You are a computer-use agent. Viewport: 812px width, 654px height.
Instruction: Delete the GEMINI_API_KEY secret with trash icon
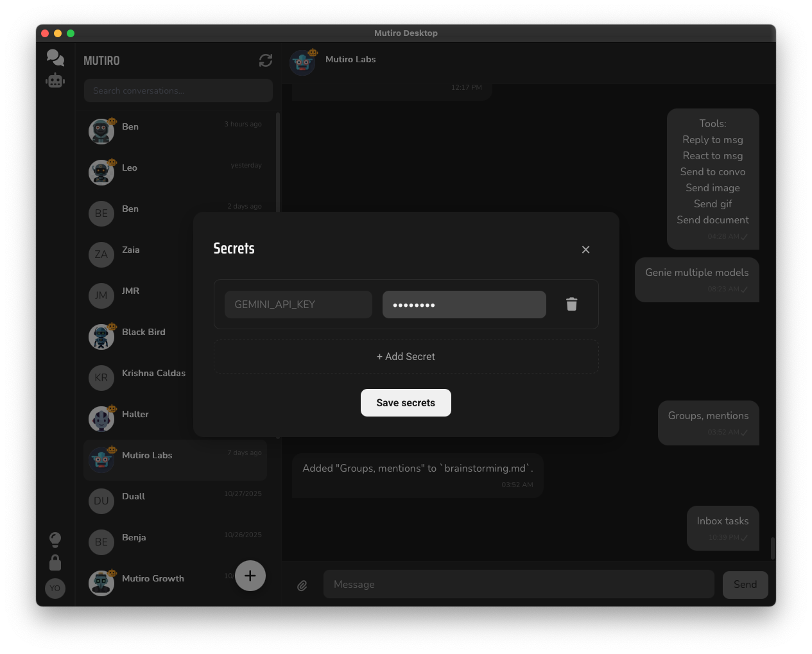pos(571,304)
